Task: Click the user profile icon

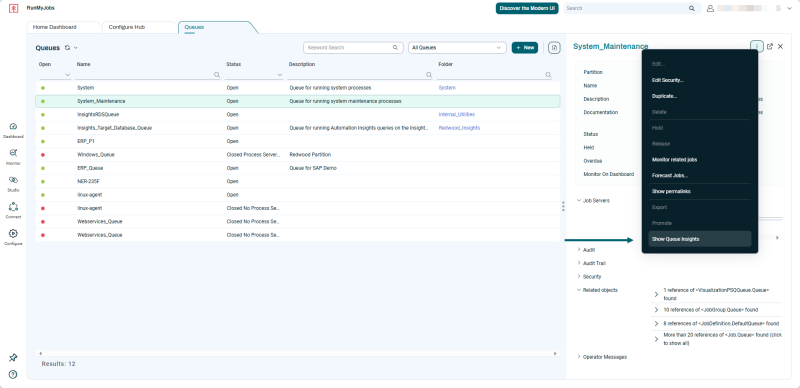Action: coord(710,8)
